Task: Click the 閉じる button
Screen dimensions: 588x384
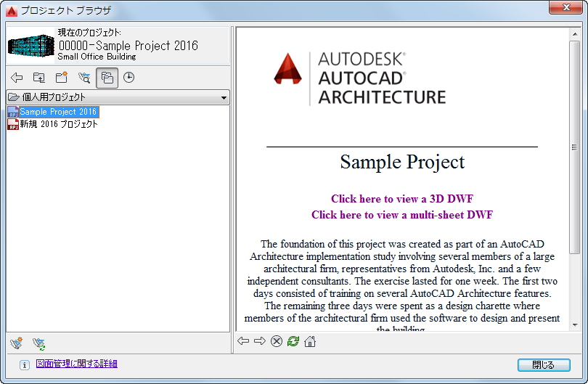Action: point(544,365)
